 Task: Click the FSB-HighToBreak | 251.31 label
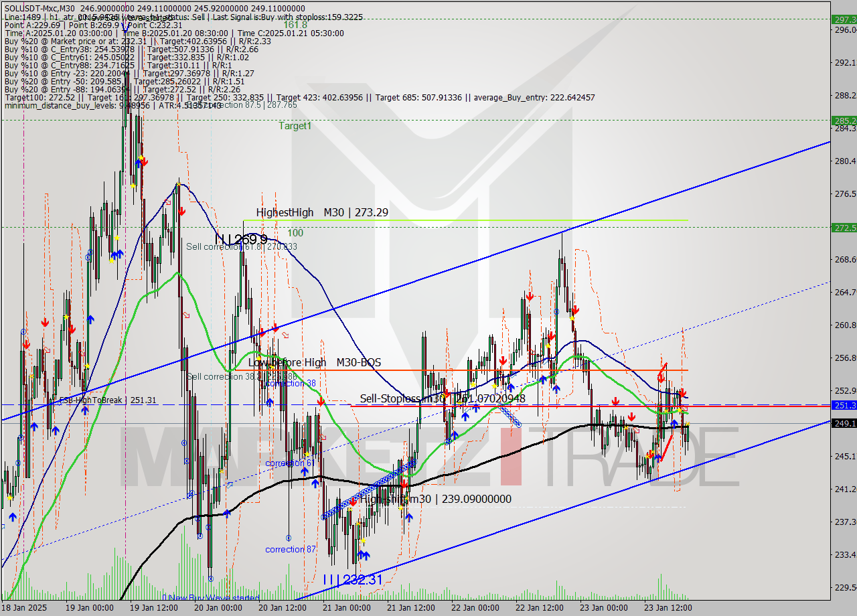[108, 400]
